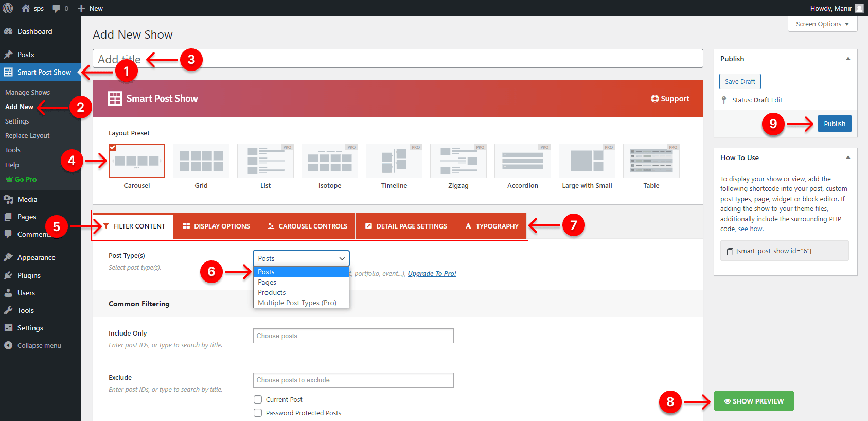Open the Help submenu item
The height and width of the screenshot is (421, 868).
[12, 165]
